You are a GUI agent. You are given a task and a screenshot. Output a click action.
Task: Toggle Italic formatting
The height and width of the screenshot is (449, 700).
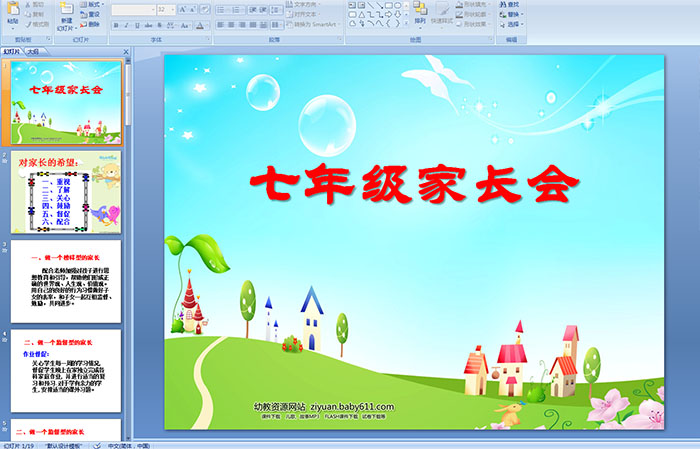126,25
